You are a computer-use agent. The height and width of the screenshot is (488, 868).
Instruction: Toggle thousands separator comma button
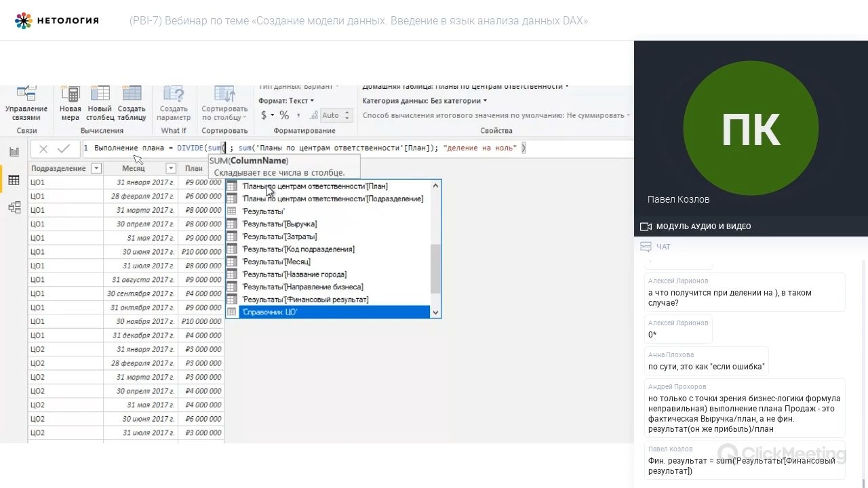coord(298,115)
